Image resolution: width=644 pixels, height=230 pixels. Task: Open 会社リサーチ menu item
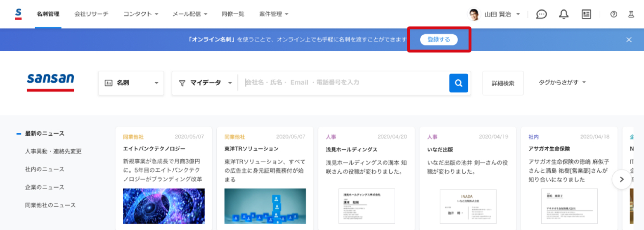tap(91, 14)
